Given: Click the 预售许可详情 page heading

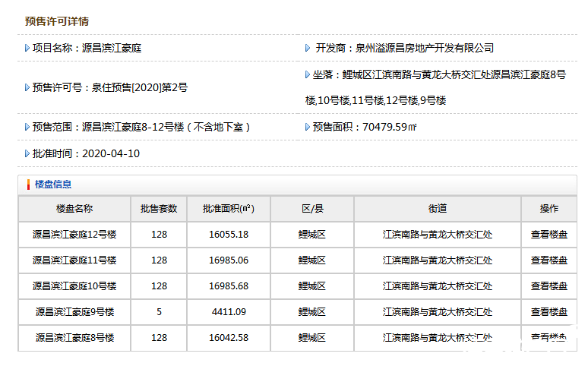Looking at the screenshot, I should [56, 21].
